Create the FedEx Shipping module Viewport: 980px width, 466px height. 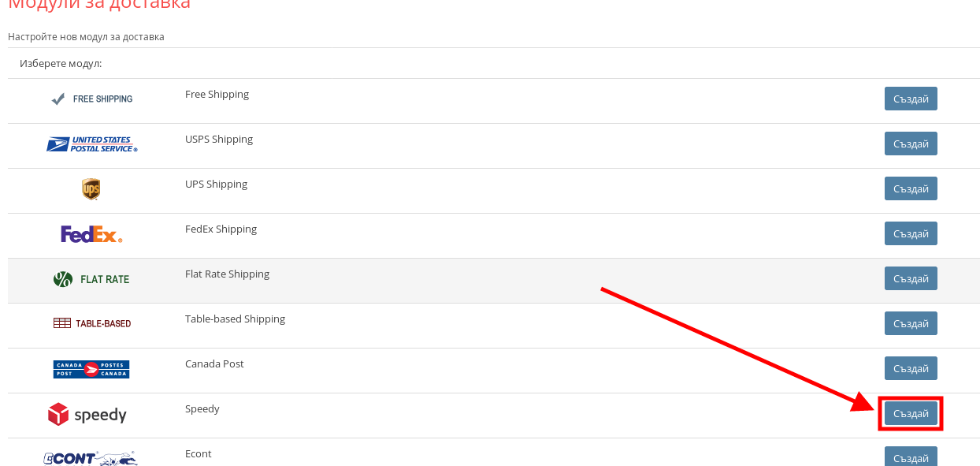[911, 233]
